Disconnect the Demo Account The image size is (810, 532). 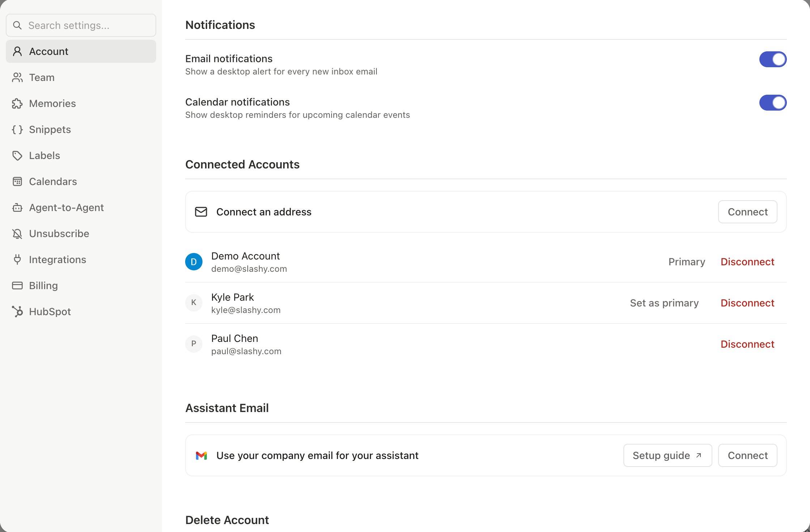coord(747,262)
